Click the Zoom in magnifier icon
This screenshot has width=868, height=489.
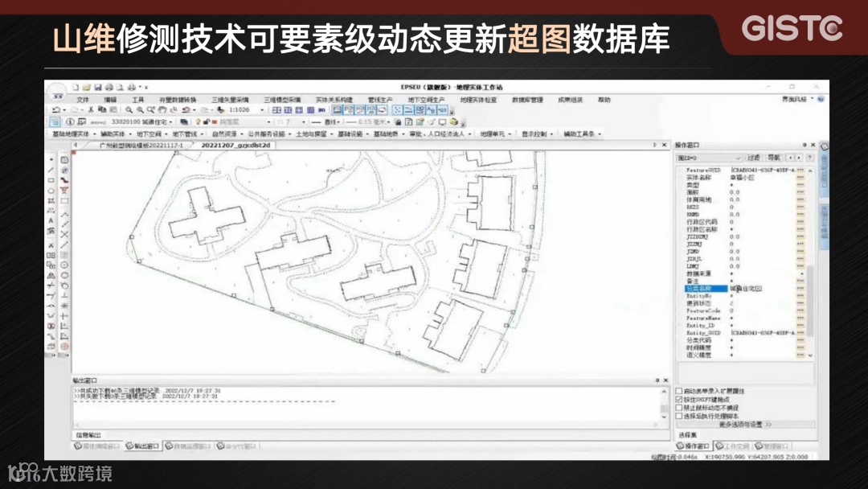140,109
